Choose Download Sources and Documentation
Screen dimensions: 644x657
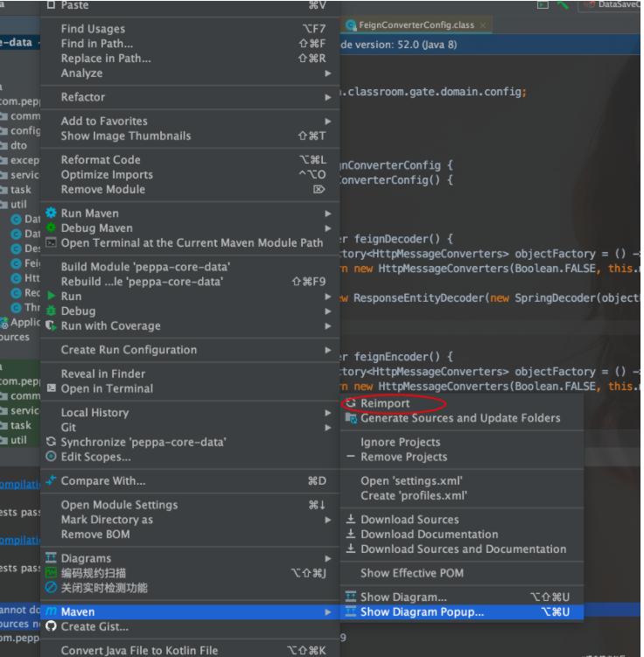coord(463,549)
